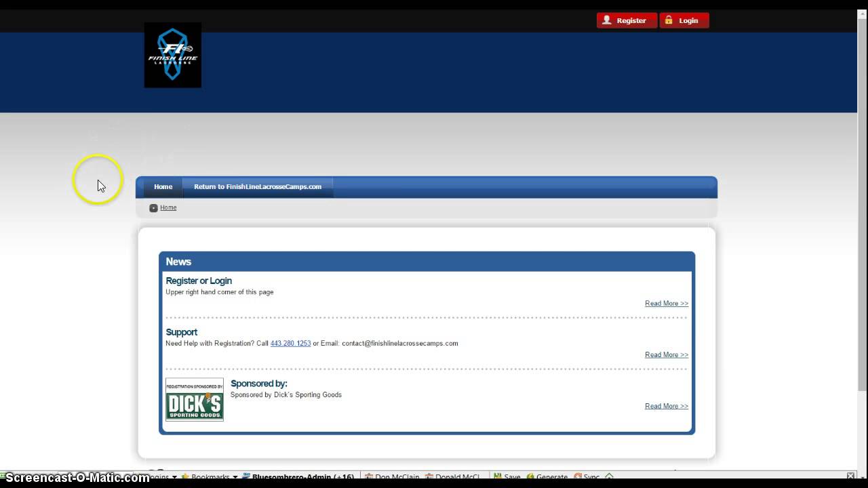Click the padlock icon on Login button
This screenshot has height=488, width=868.
pos(669,20)
